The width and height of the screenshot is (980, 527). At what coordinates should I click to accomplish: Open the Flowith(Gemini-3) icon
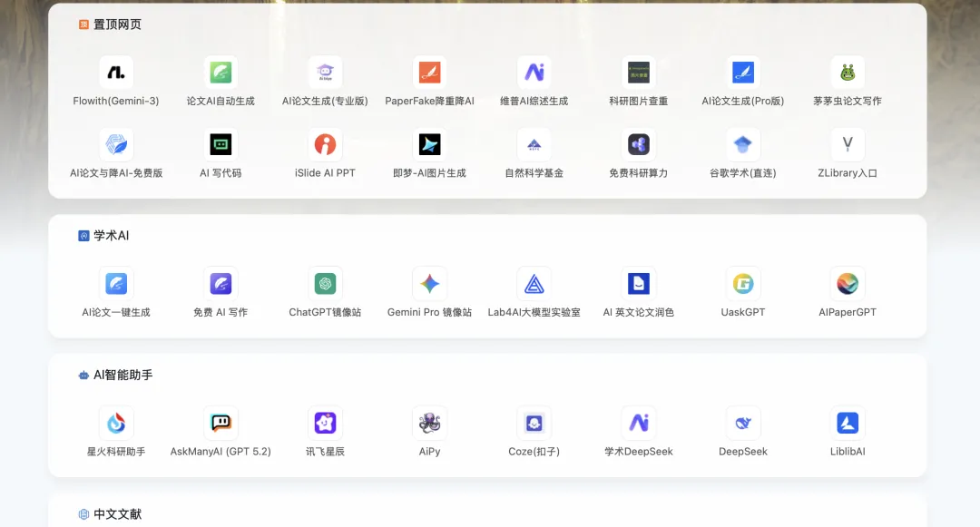pos(116,73)
